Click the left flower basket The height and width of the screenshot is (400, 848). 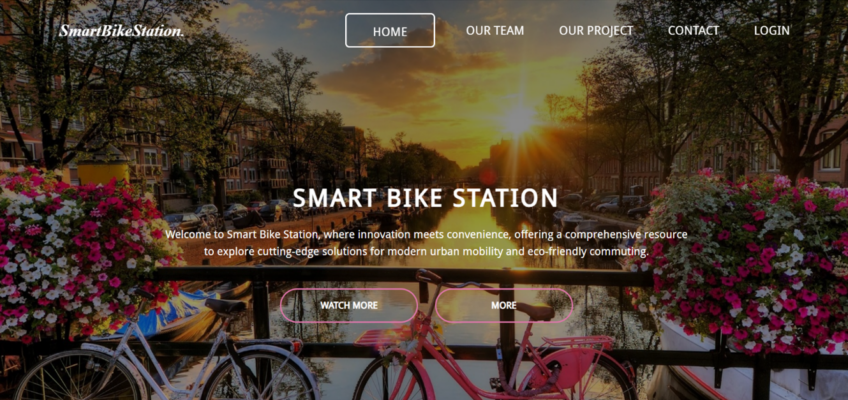pyautogui.click(x=81, y=251)
